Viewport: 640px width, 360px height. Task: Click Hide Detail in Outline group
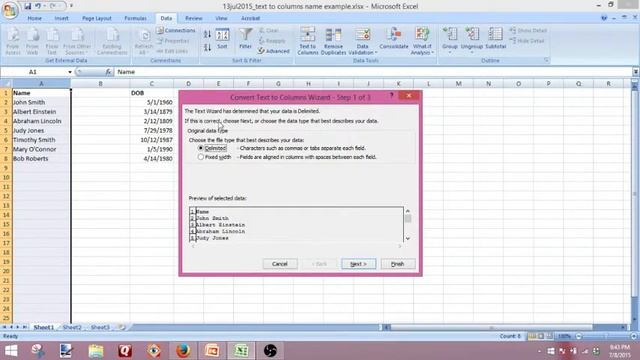coord(527,41)
